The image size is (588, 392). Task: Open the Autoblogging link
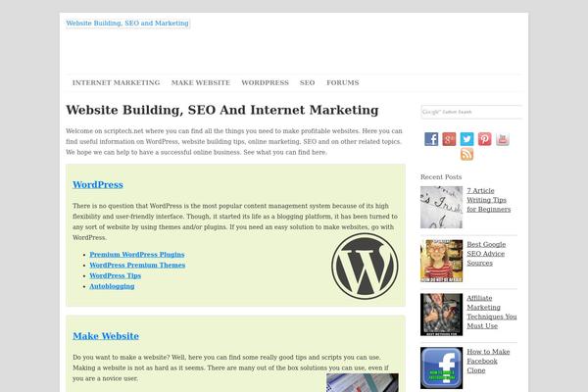[112, 286]
